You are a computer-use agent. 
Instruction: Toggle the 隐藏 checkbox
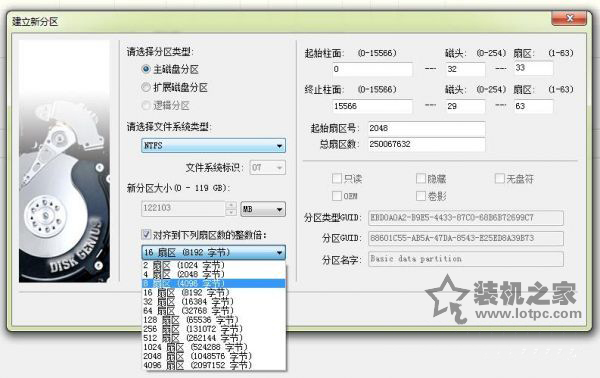pyautogui.click(x=421, y=178)
